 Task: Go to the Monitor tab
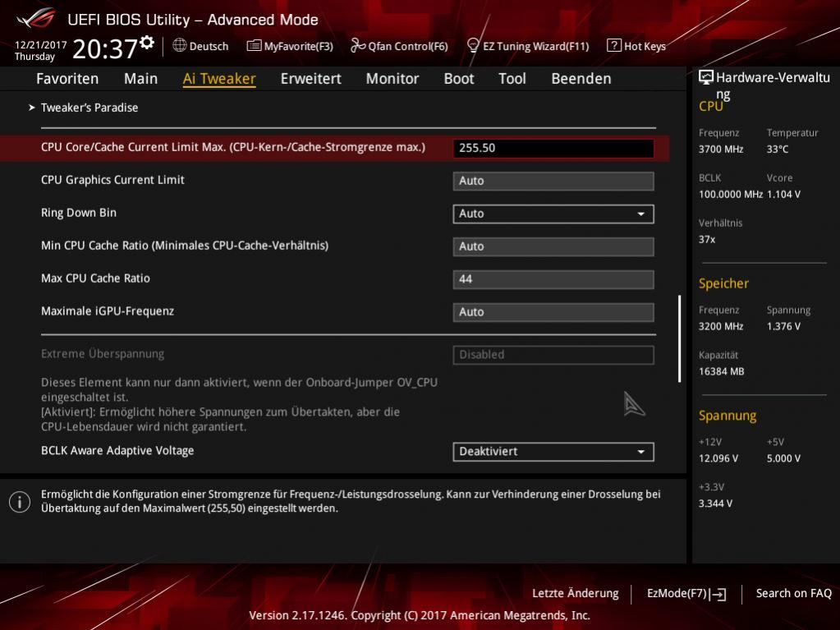pyautogui.click(x=392, y=79)
